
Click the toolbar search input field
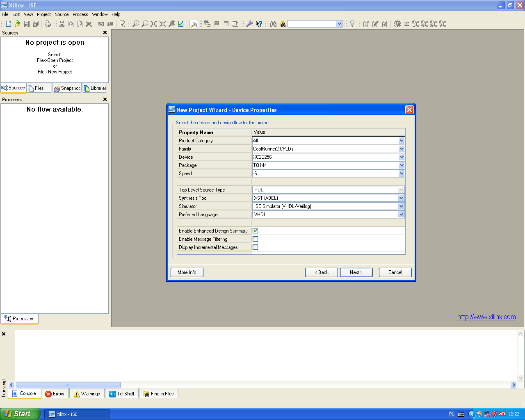312,24
